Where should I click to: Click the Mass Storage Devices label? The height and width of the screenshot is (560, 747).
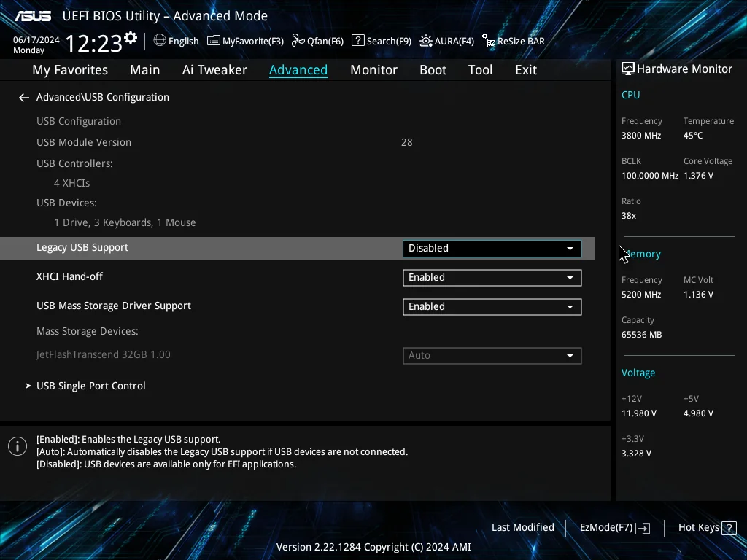tap(88, 332)
